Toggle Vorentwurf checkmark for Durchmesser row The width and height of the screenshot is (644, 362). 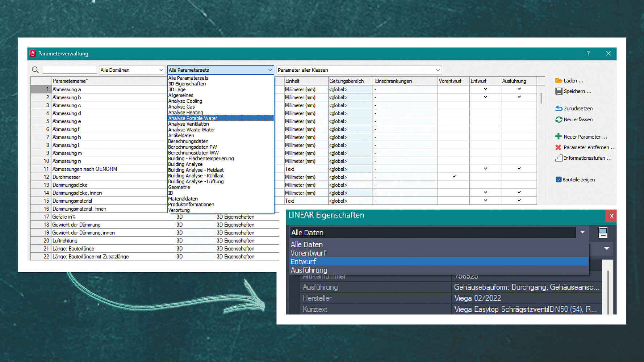pos(454,177)
